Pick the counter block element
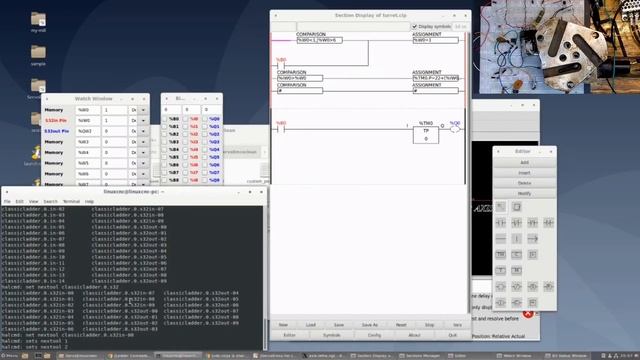Screen dimensions: 640x360 point(516,254)
